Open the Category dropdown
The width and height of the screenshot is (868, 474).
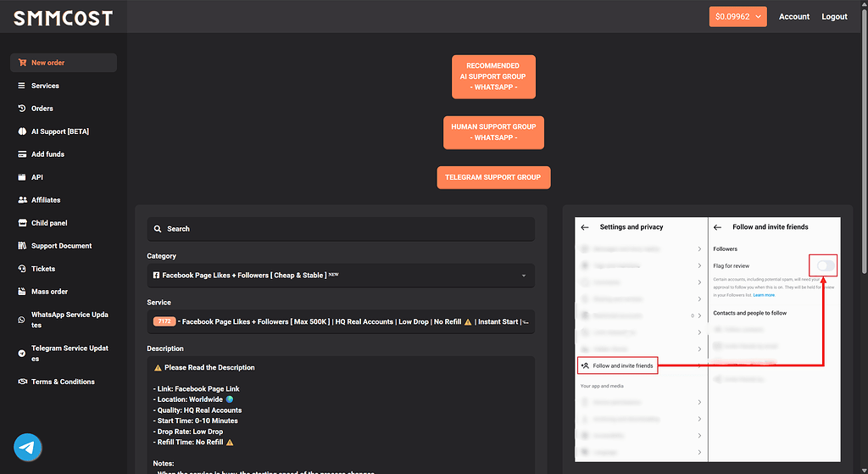pos(341,276)
